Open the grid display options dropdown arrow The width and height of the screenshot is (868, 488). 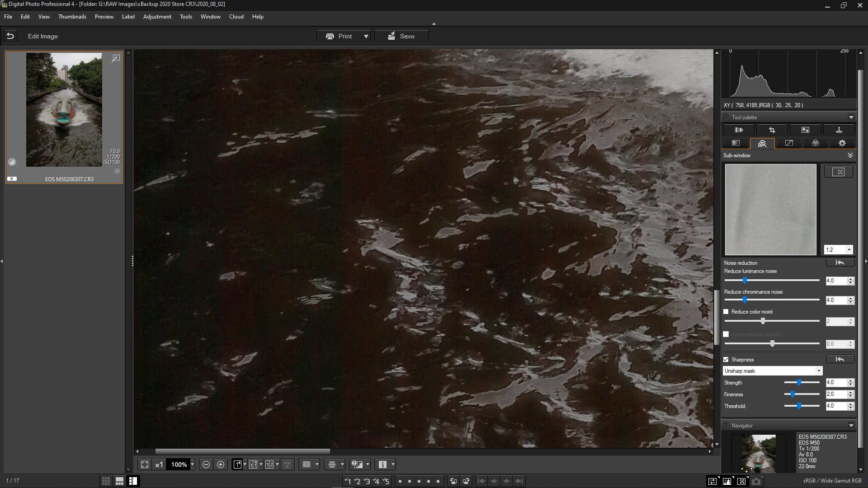click(317, 465)
